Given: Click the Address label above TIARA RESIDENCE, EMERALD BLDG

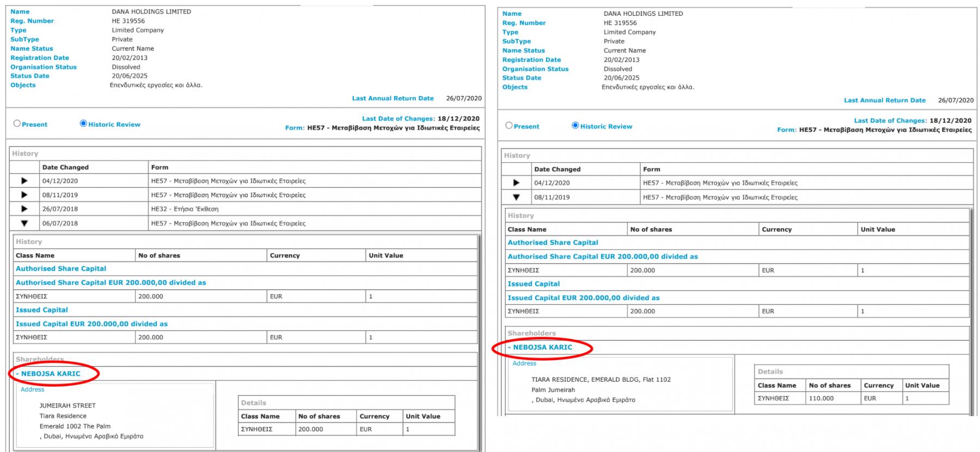Looking at the screenshot, I should point(524,363).
